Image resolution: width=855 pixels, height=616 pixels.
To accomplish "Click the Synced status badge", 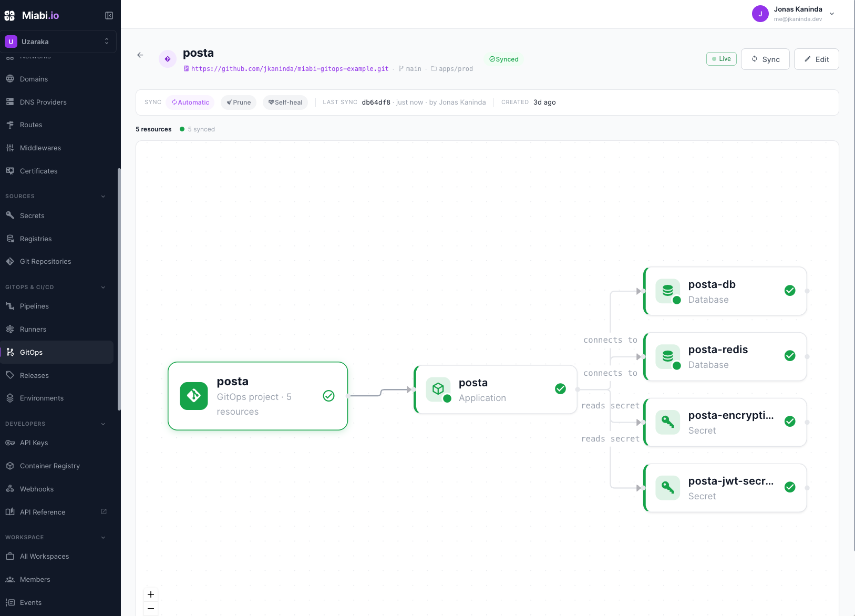I will point(503,59).
